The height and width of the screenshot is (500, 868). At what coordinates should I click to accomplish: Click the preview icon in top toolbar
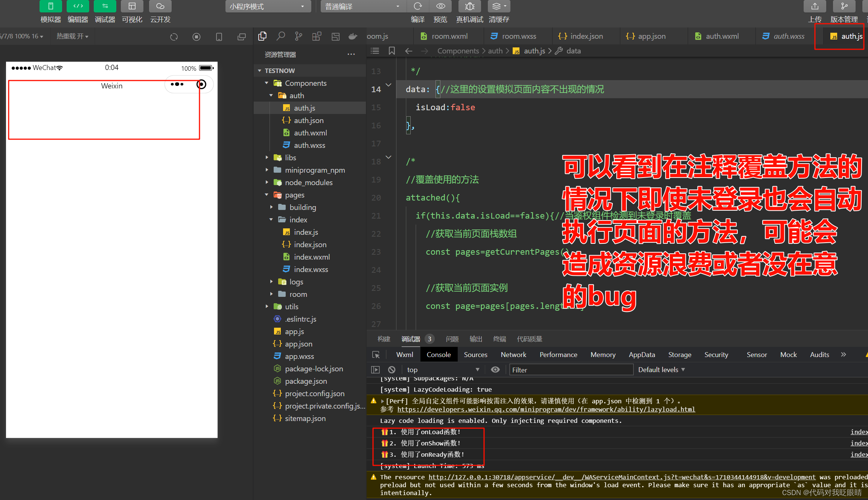441,6
